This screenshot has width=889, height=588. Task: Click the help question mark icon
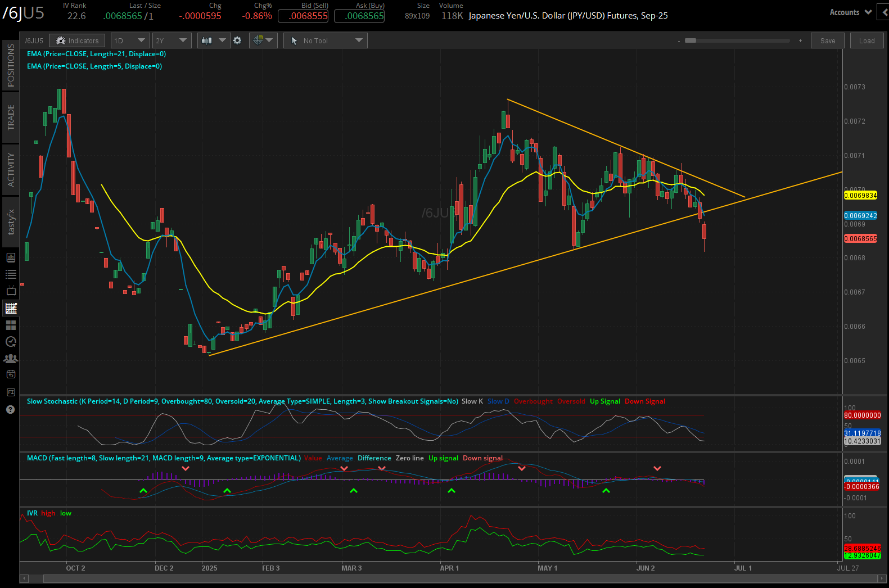pyautogui.click(x=10, y=409)
